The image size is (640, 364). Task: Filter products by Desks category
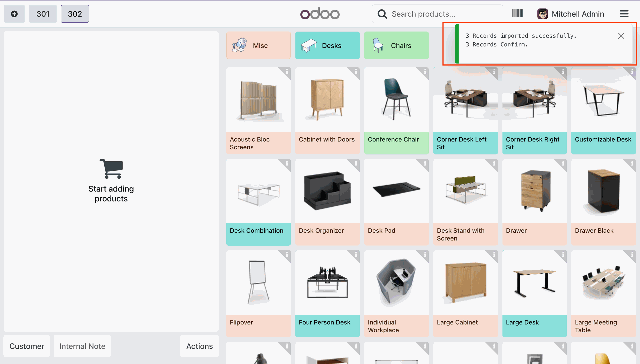(x=327, y=46)
